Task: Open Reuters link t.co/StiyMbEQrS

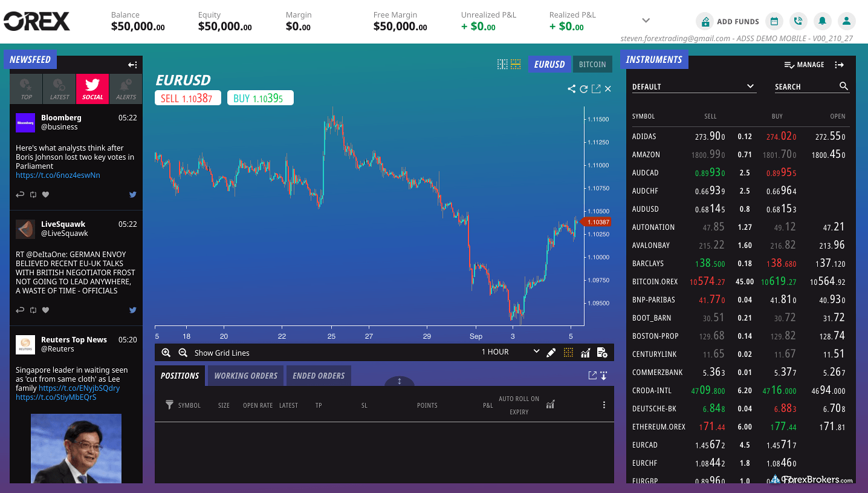Action: 56,397
